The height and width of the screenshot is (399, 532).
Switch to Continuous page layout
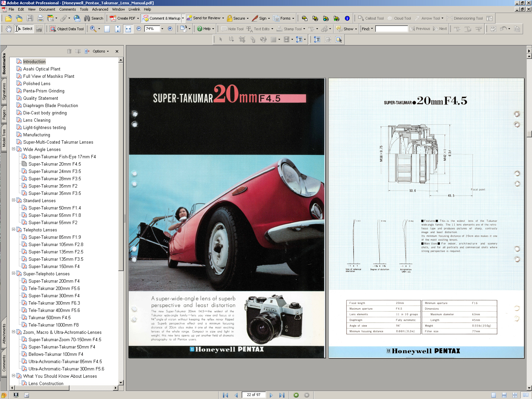coord(504,395)
